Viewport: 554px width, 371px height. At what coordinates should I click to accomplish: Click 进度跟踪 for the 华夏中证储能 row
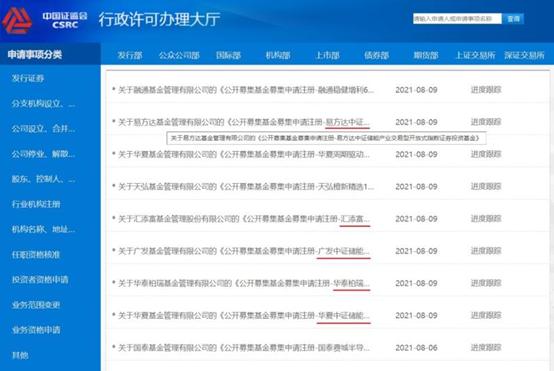(486, 315)
